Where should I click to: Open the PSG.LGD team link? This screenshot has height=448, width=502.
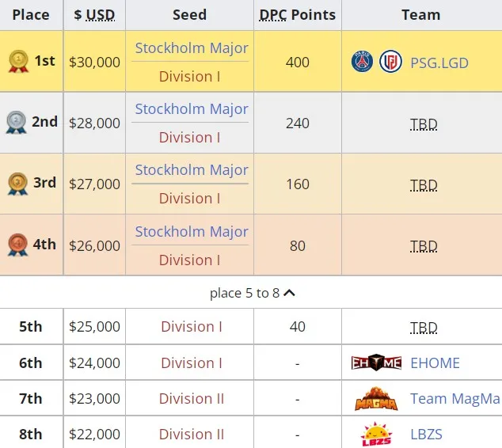(439, 63)
